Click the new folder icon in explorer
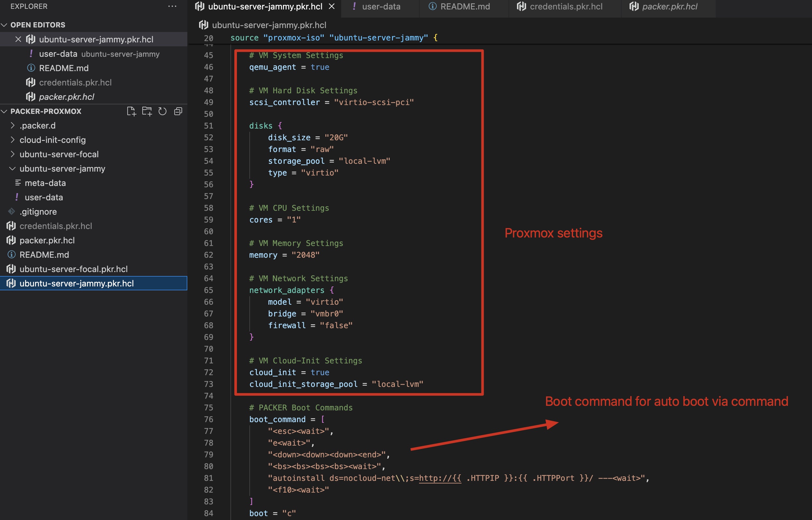 tap(147, 111)
